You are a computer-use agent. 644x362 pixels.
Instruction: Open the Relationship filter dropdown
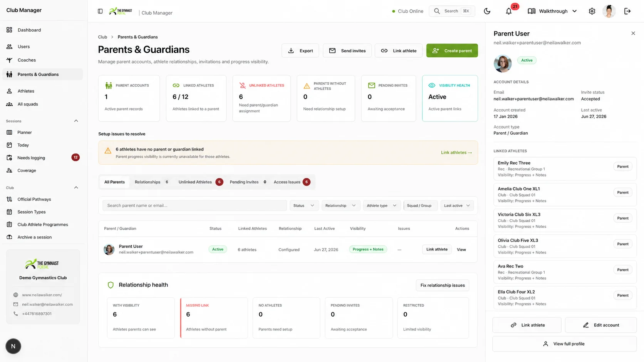[x=341, y=205]
